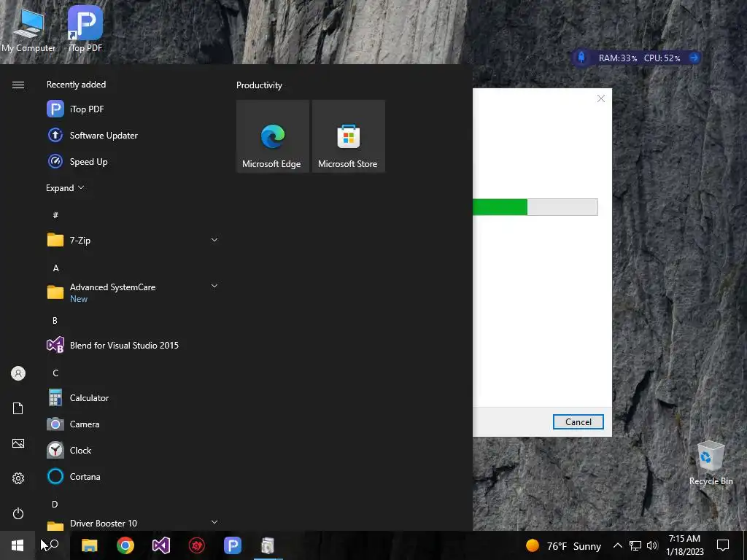Expand the 7-Zip folder chevron
The width and height of the screenshot is (747, 560).
tap(214, 239)
